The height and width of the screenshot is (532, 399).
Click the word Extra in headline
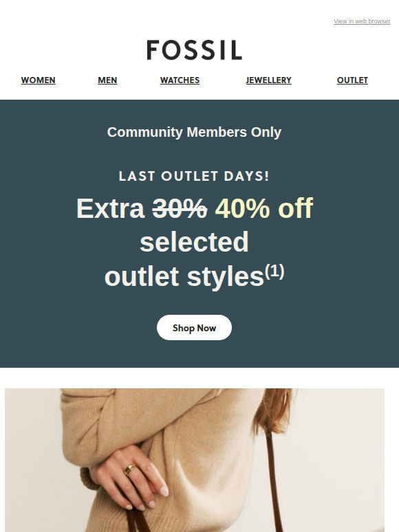(x=111, y=208)
